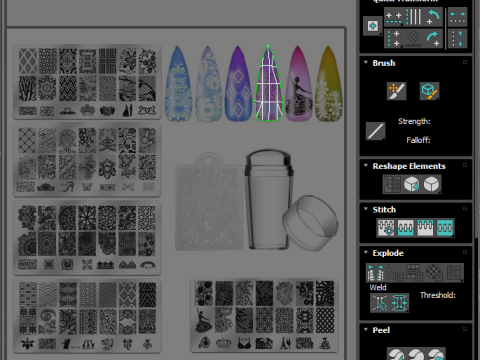Click the Relax Custom icon
The height and width of the screenshot is (360, 480).
(432, 184)
